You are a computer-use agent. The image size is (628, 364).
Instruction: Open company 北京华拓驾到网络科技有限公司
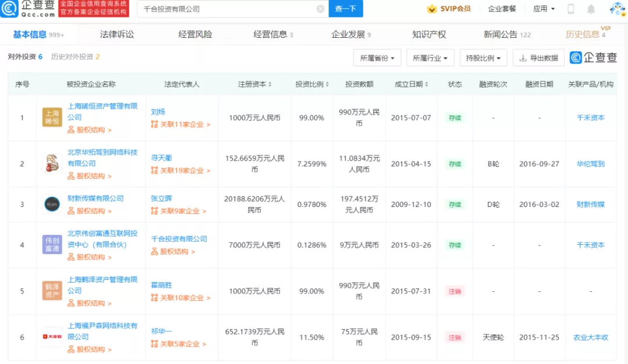coord(102,158)
